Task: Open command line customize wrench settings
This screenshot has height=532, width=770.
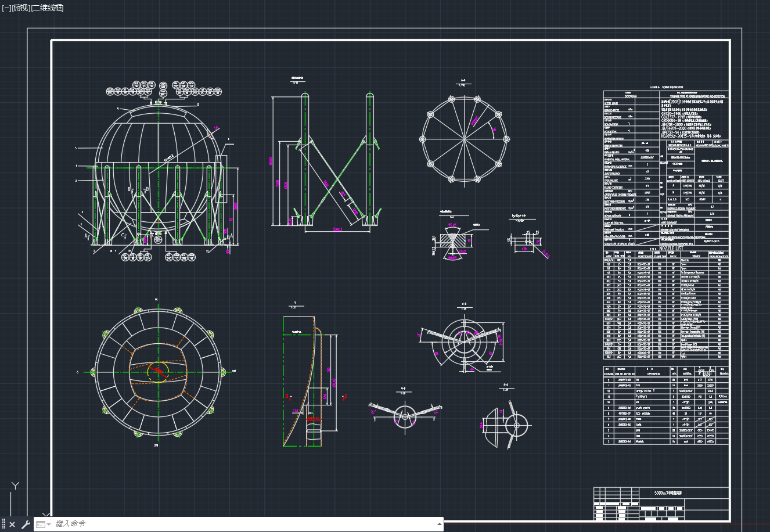Action: (25, 524)
